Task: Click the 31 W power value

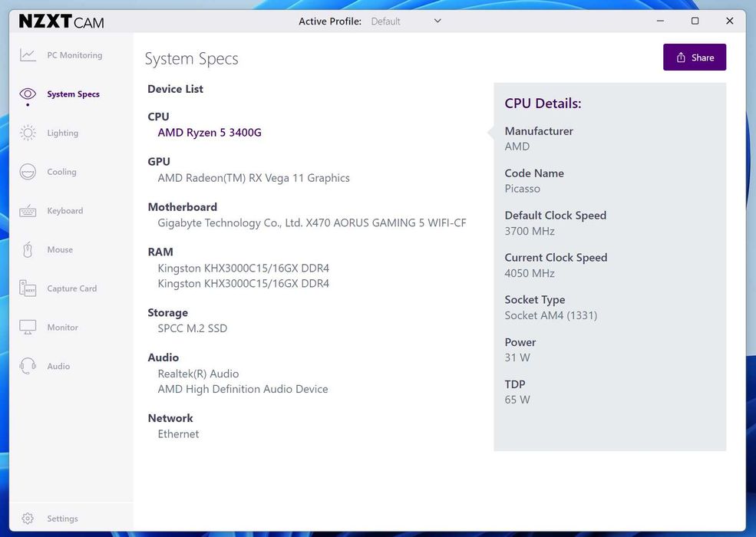Action: [517, 357]
